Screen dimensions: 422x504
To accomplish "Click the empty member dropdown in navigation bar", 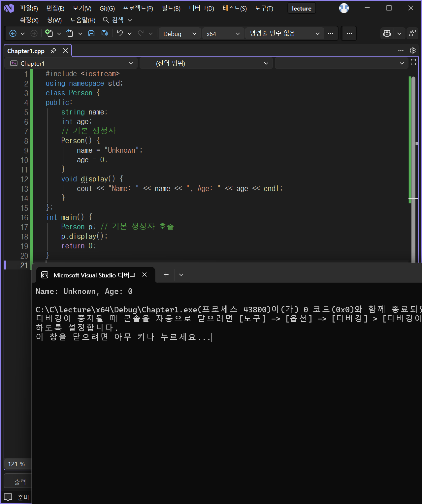I will click(x=341, y=63).
